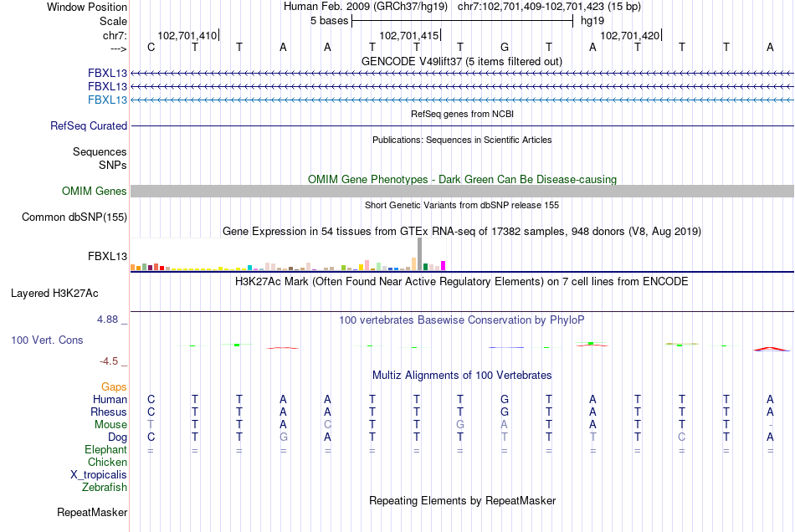
Task: Select the Rhesus species label
Action: pos(109,412)
